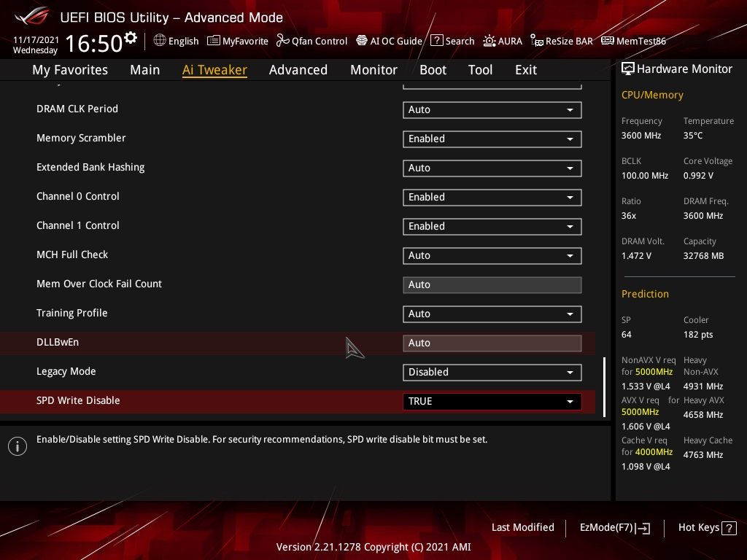Open Search question-mark icon
Viewport: 747px width, 560px height.
[x=436, y=41]
